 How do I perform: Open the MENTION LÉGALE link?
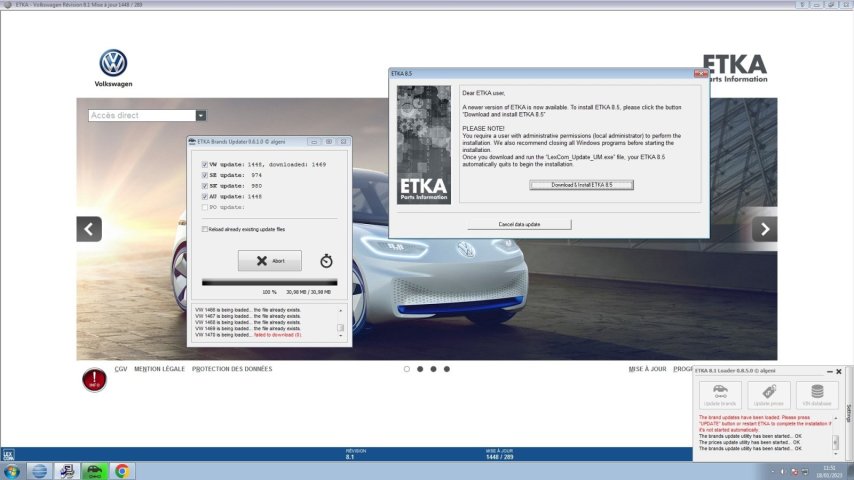(x=160, y=369)
